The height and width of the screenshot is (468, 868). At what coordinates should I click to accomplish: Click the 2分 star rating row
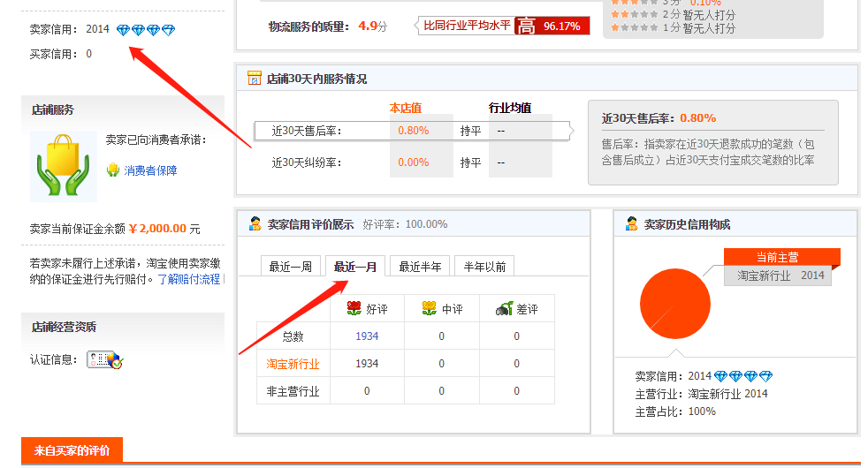[x=674, y=15]
